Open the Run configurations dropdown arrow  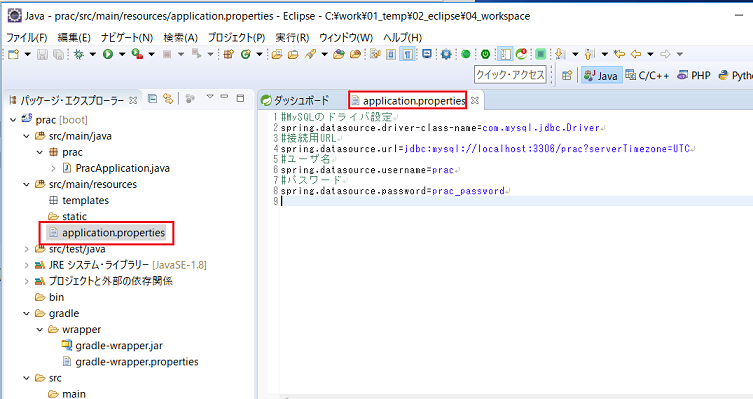click(x=122, y=54)
